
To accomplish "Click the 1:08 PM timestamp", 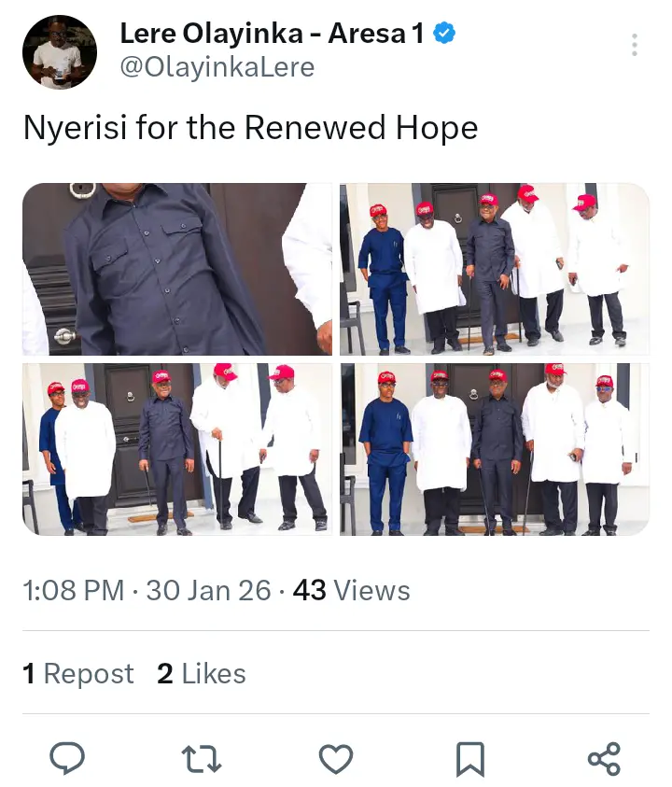I will coord(74,591).
